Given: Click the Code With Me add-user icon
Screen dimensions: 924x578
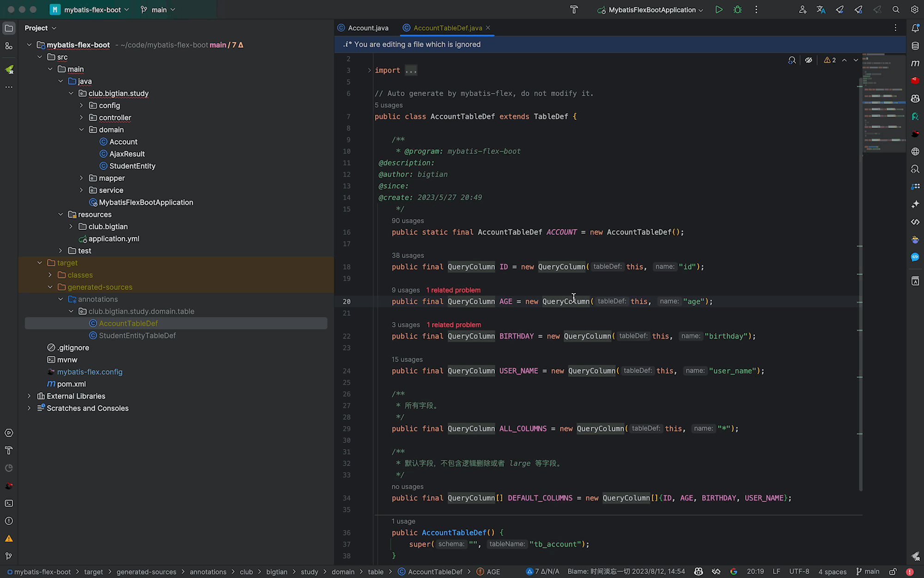Looking at the screenshot, I should click(802, 10).
